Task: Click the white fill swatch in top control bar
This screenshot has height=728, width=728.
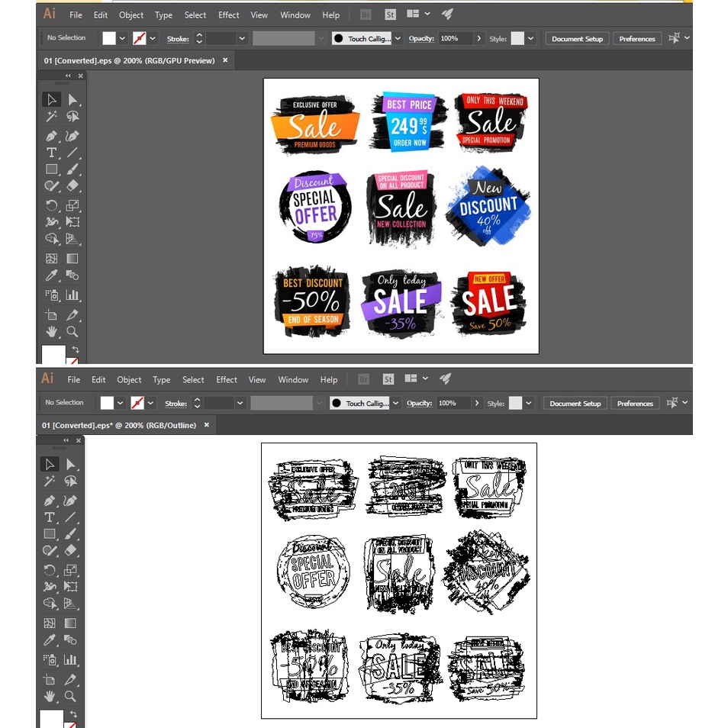Action: 109,38
